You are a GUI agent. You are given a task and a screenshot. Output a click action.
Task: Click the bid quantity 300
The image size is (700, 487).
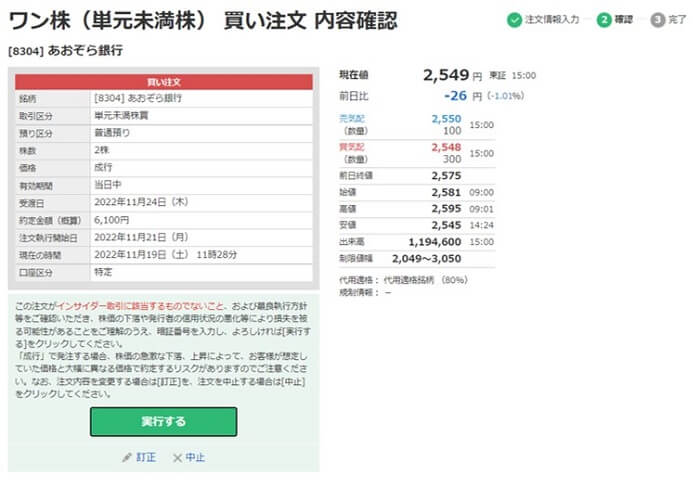point(452,159)
